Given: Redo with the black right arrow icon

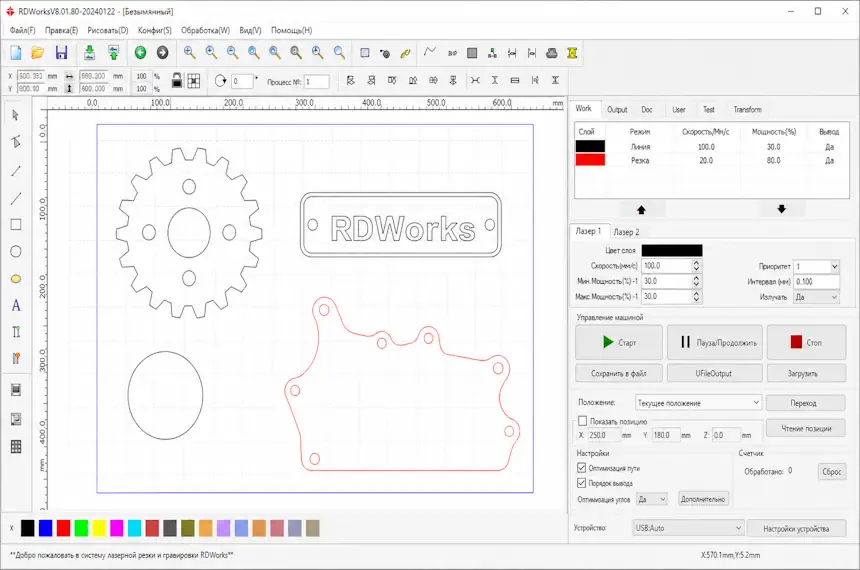Looking at the screenshot, I should (x=162, y=53).
